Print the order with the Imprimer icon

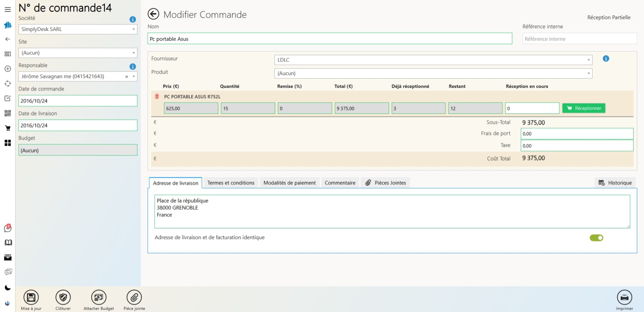click(x=624, y=298)
